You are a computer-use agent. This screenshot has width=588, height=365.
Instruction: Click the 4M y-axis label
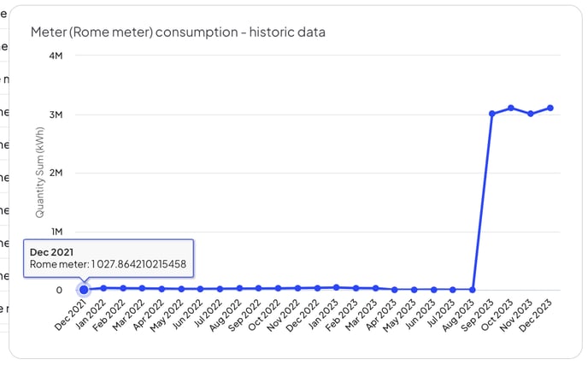56,56
